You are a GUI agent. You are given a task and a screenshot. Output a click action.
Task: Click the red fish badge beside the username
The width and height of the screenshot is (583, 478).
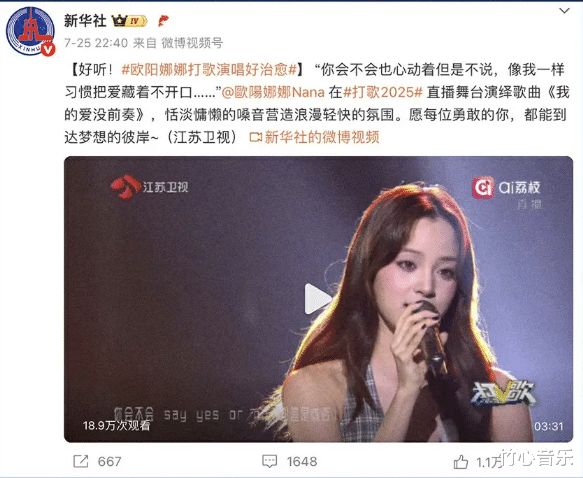163,21
